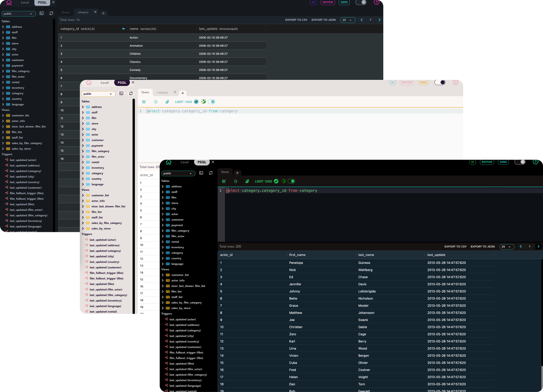Close the PSQL connection X in the front window
Viewport: 543px width, 392px height.
(213, 162)
